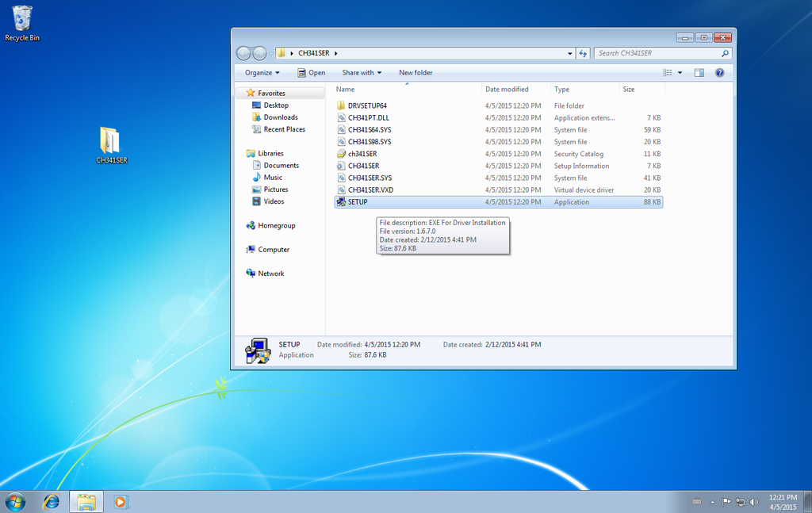812x513 pixels.
Task: Click Date created value in details pane
Action: [x=513, y=344]
